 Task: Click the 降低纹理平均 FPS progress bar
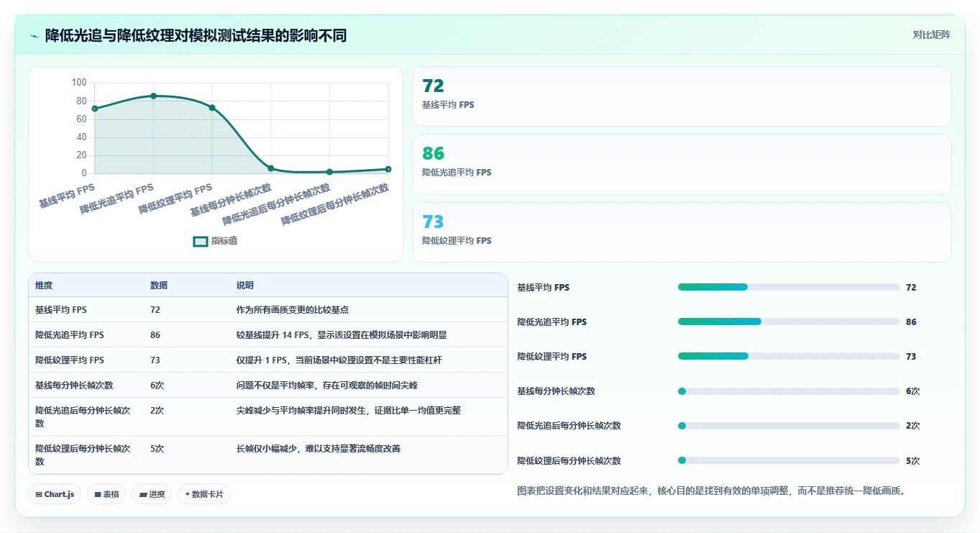click(789, 356)
